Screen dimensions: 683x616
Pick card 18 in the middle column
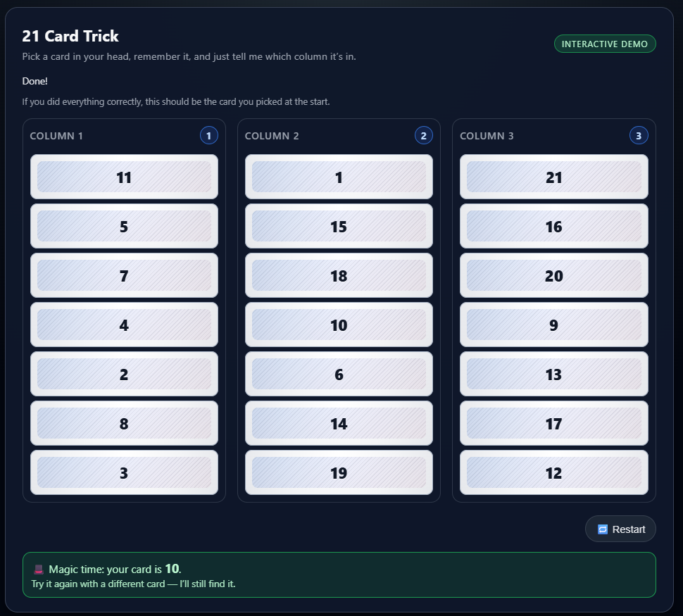(339, 276)
